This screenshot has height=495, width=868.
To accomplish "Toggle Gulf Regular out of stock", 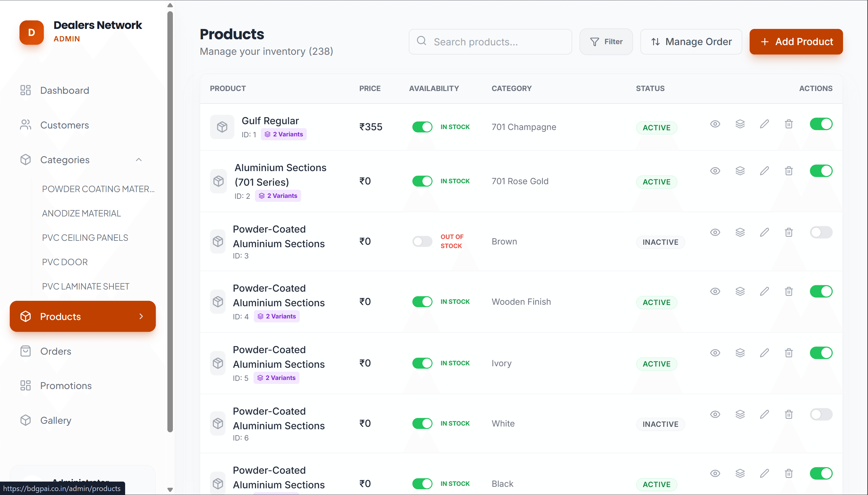I will pos(422,126).
